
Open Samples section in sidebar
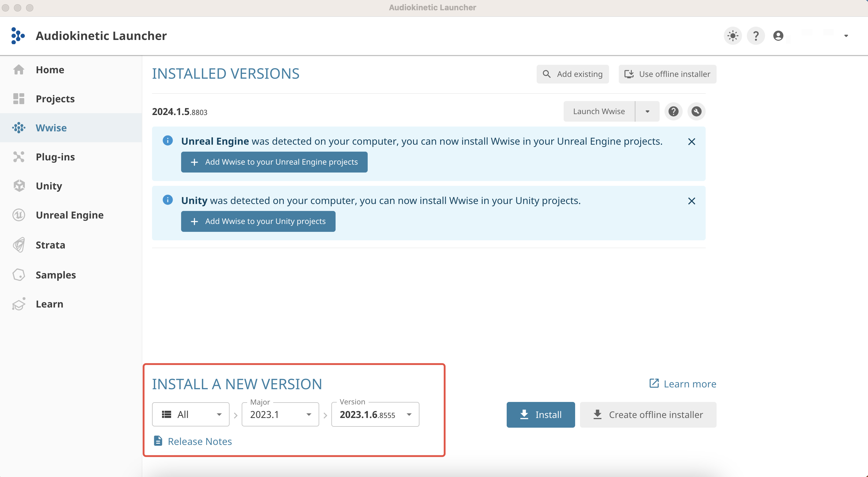(71, 275)
